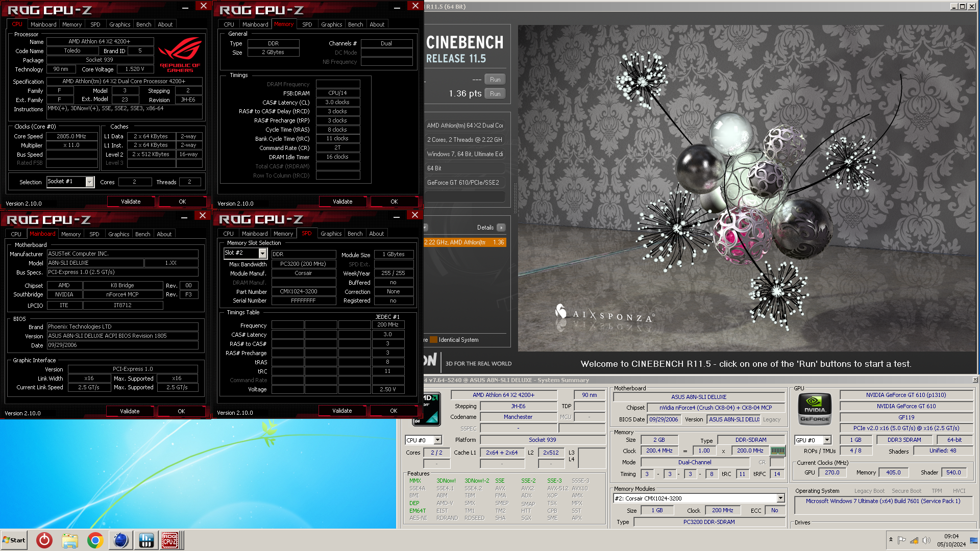Click 'NVIDIA GeForce GT 610 (p1310)' in HWiNFO

coord(906,395)
